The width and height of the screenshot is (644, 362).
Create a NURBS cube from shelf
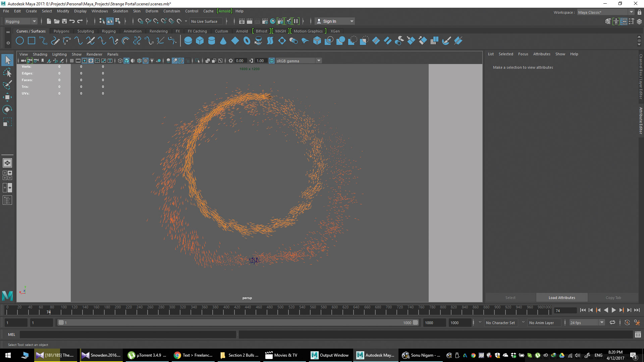200,41
